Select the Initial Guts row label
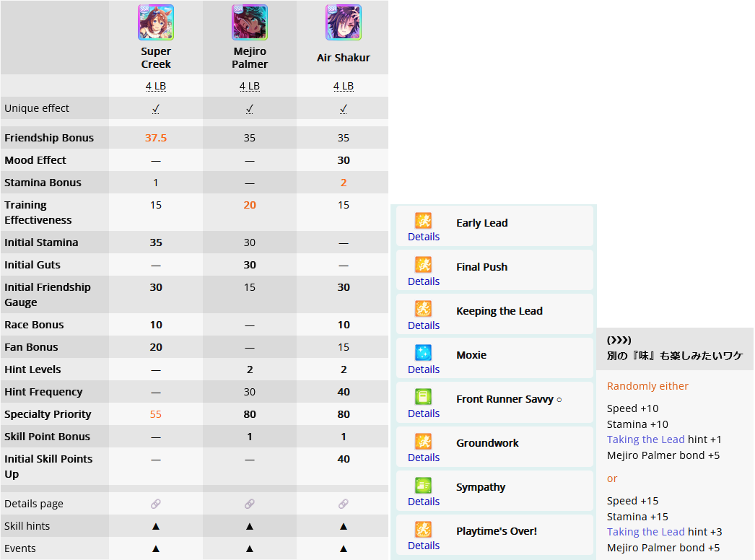 click(32, 265)
